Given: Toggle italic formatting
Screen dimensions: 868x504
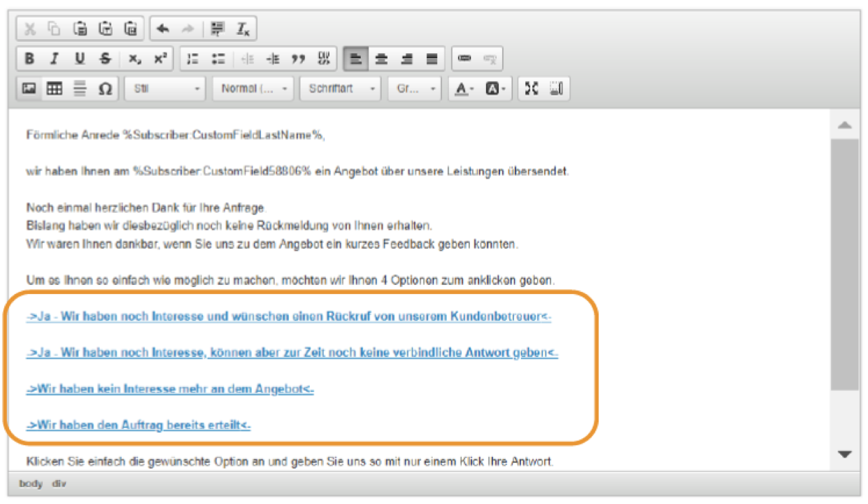Looking at the screenshot, I should click(x=55, y=59).
